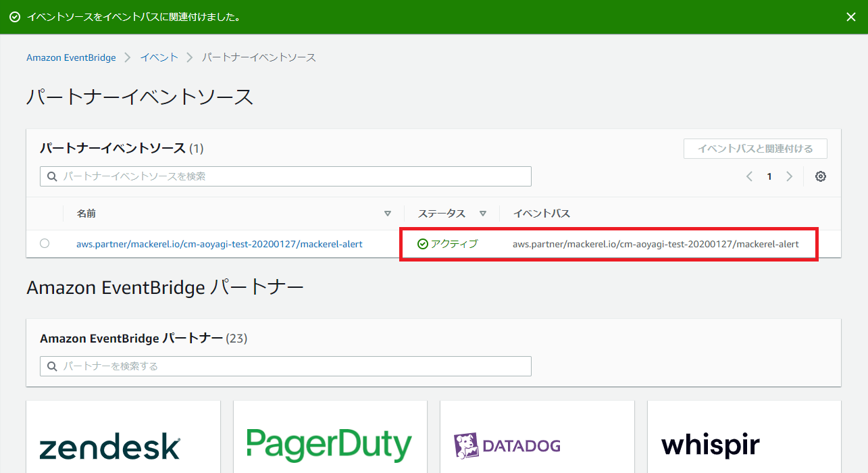
Task: Open the 名前 column filter dropdown
Action: [388, 213]
